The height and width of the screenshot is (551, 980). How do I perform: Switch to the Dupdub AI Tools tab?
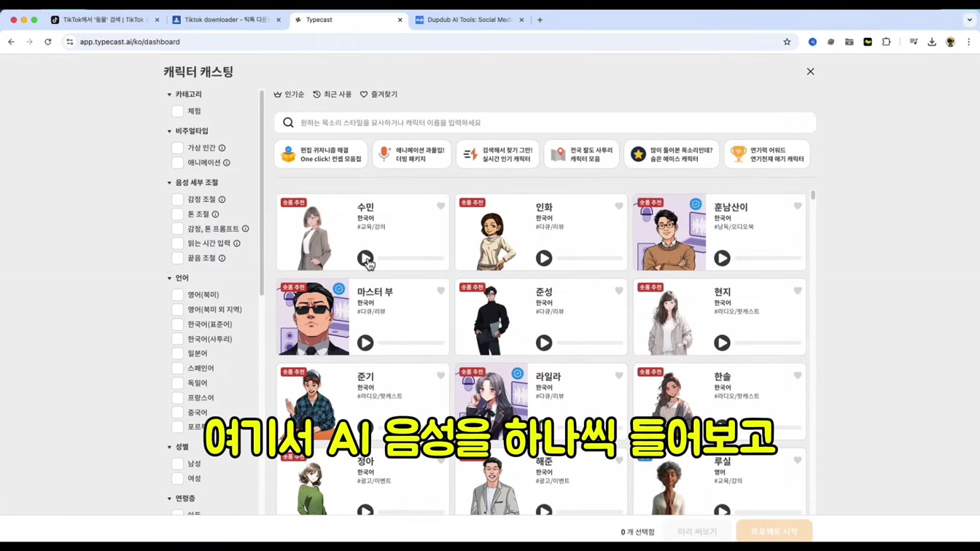click(x=469, y=20)
